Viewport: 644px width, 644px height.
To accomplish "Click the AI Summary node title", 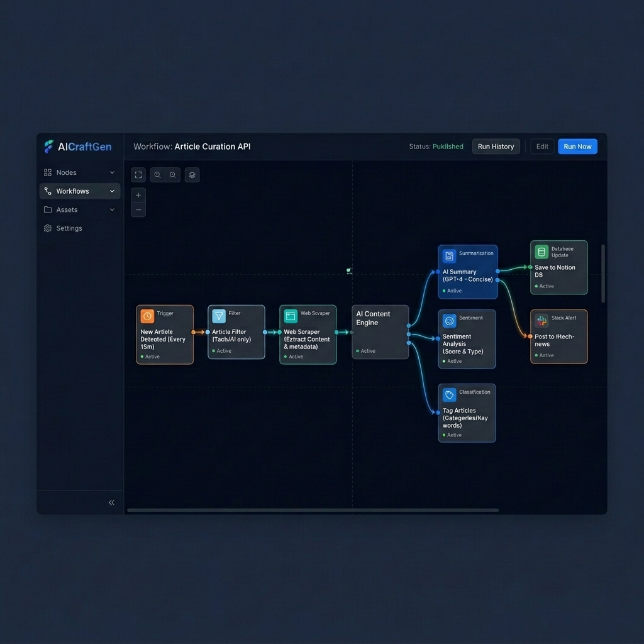I will tap(467, 275).
